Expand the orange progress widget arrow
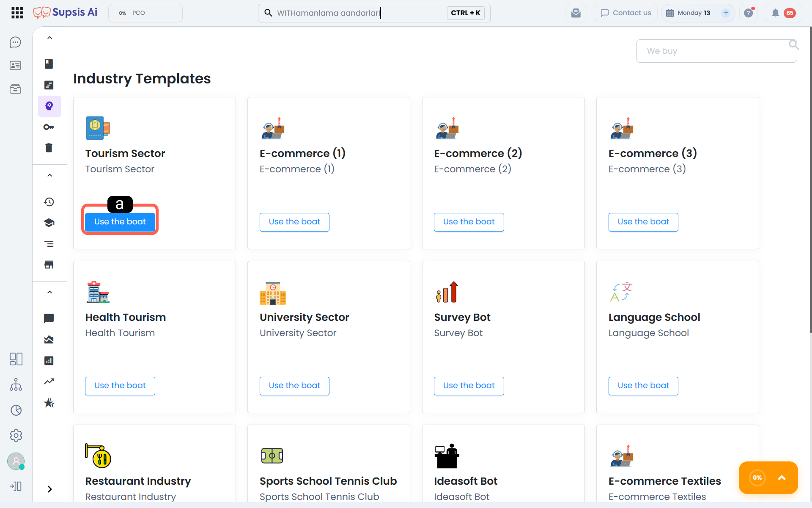Viewport: 812px width, 508px height. point(782,478)
